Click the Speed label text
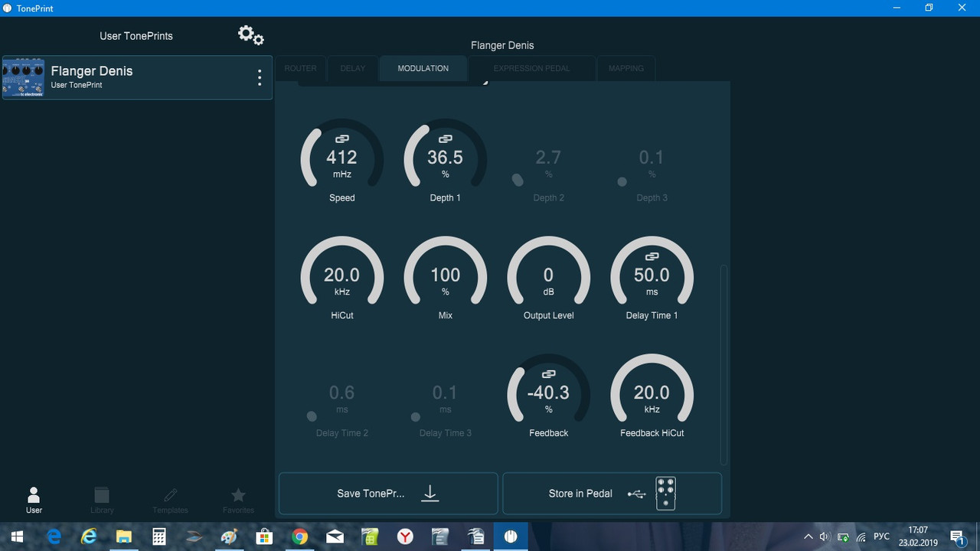Image resolution: width=980 pixels, height=551 pixels. point(341,197)
